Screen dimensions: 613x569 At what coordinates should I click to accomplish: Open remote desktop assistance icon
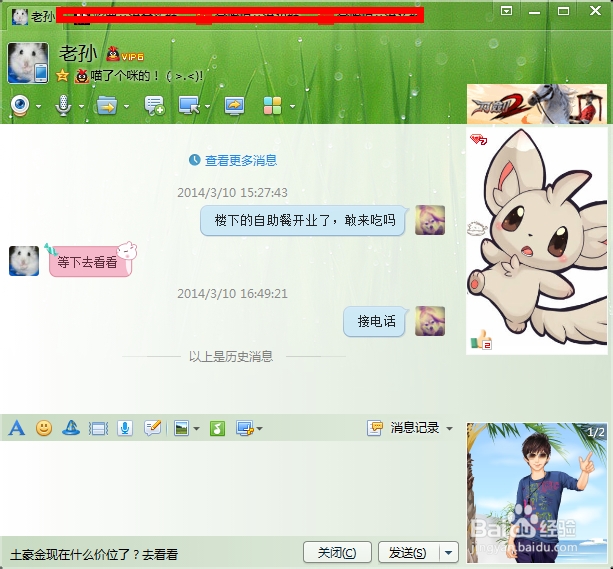[x=189, y=106]
